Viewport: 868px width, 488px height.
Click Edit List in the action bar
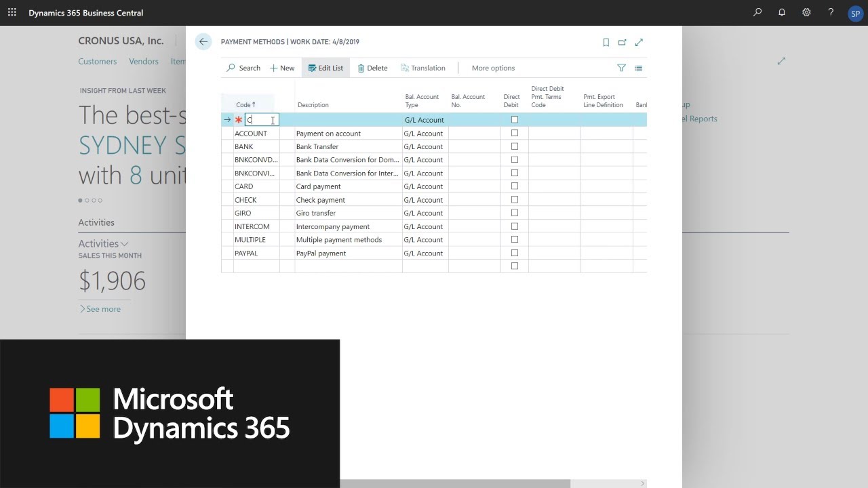325,68
